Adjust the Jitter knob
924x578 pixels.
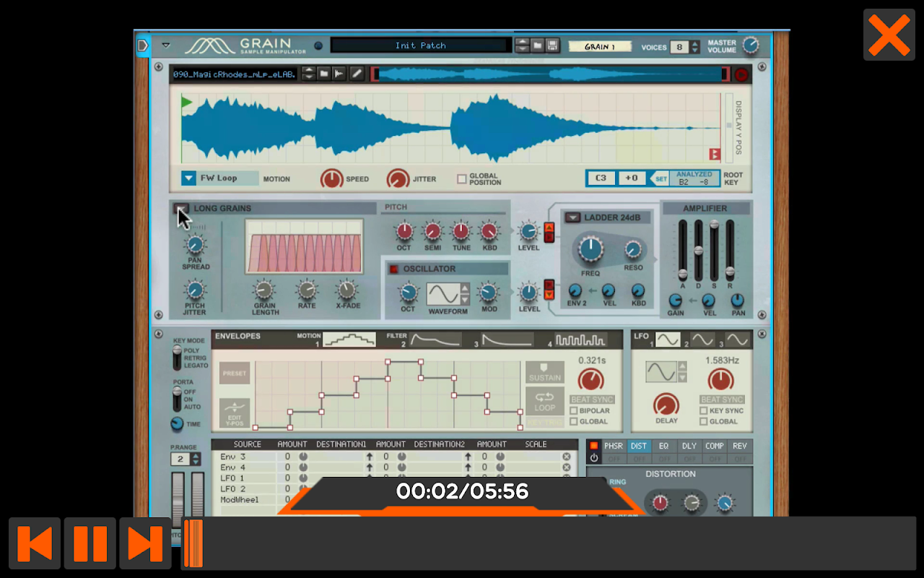[398, 178]
